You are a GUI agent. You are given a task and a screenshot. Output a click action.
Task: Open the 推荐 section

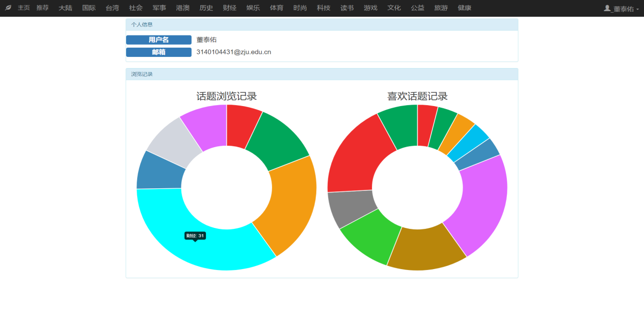point(43,8)
